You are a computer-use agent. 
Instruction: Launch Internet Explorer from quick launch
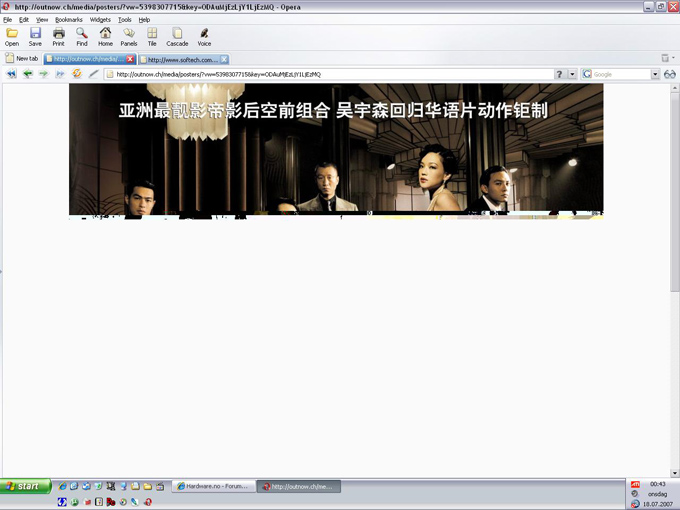tap(62, 486)
